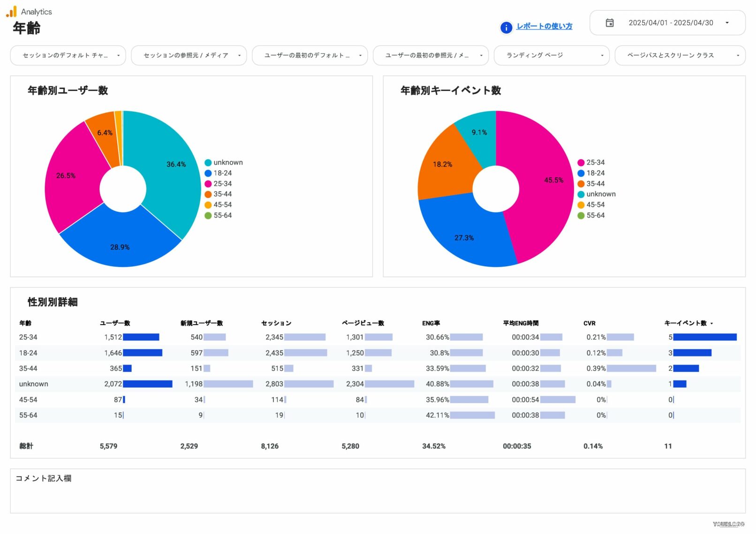Click the sort arrow next to キーイベント数
Image resolution: width=756 pixels, height=534 pixels.
(x=711, y=323)
